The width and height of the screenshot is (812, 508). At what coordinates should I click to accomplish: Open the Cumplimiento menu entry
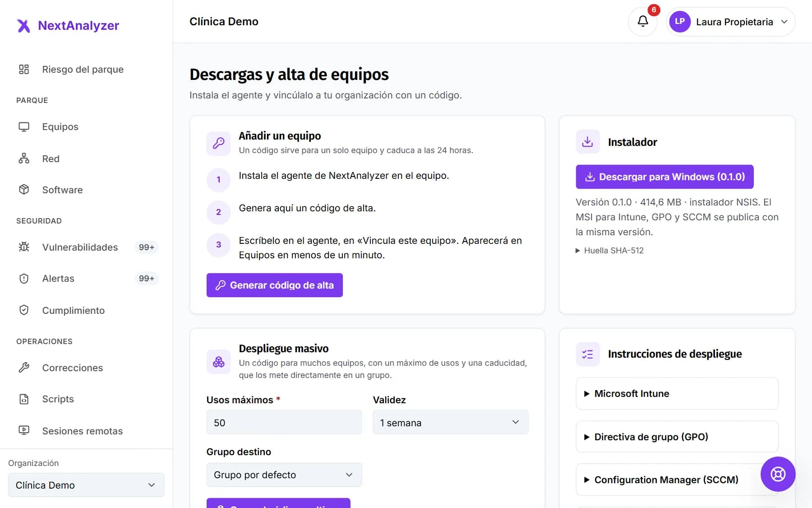click(x=73, y=310)
